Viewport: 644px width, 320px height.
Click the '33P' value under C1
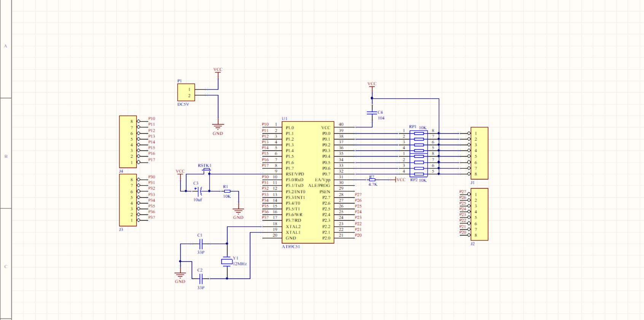pyautogui.click(x=201, y=252)
